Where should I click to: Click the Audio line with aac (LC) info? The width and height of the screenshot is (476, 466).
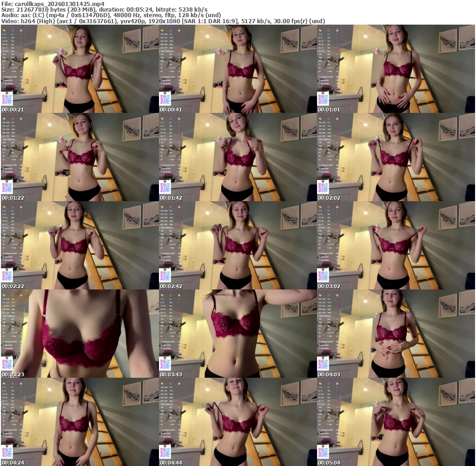(x=111, y=15)
